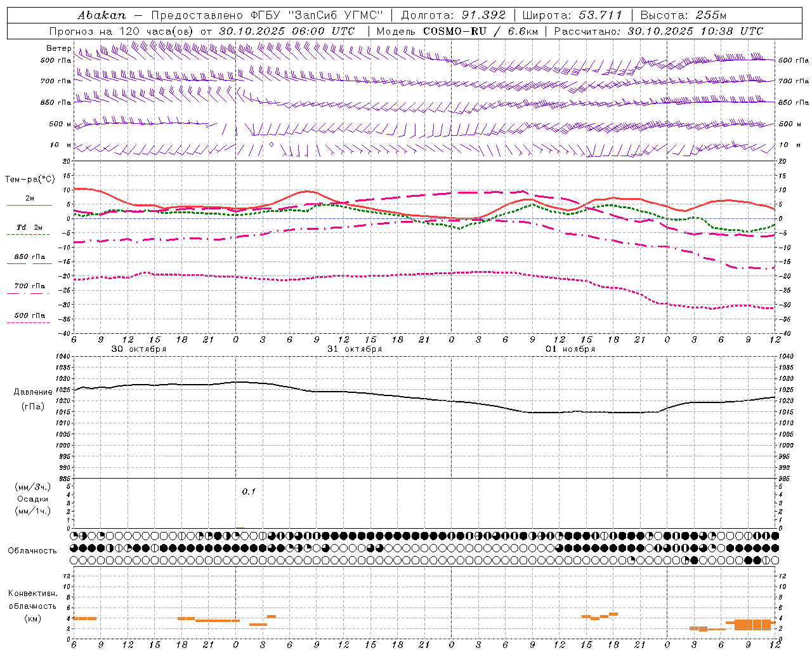Click the 'Высота: 255м' elevation text
This screenshot has width=812, height=650.
tap(683, 15)
